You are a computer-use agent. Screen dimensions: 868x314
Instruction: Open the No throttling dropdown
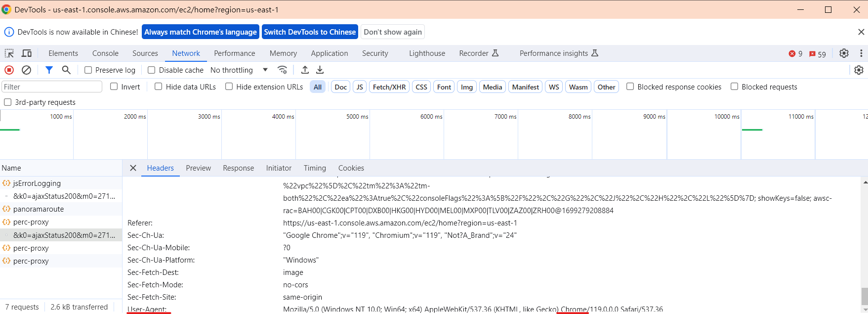tap(239, 70)
